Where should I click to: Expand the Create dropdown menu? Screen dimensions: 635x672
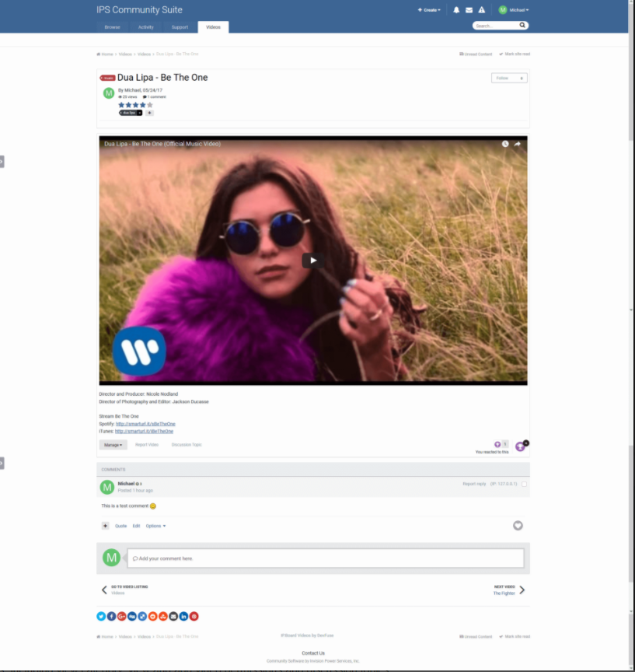(429, 10)
